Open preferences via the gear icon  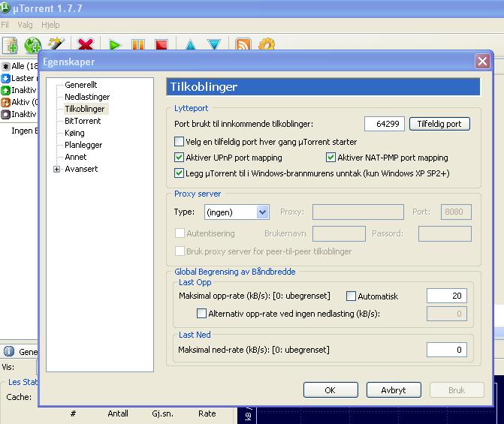pos(267,44)
